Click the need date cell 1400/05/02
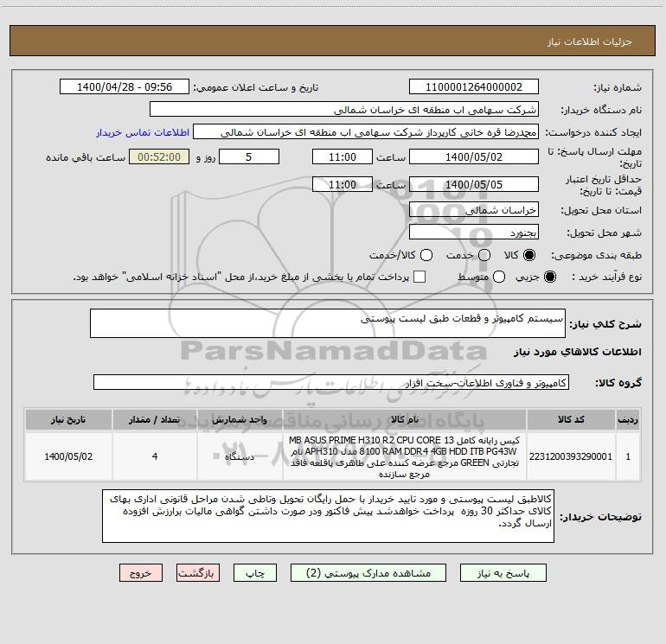The width and height of the screenshot is (666, 644). click(68, 456)
